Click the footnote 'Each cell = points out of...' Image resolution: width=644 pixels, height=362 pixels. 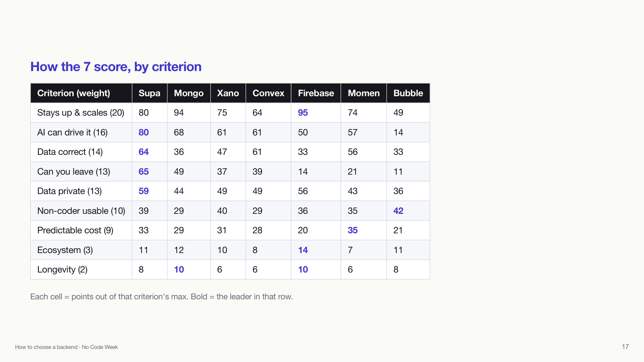[161, 297]
